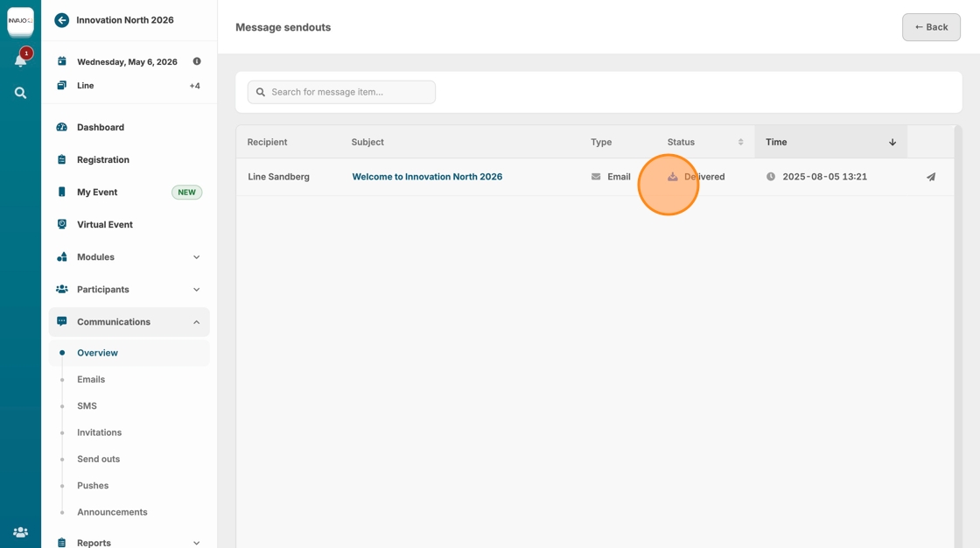The width and height of the screenshot is (980, 548).
Task: Click the Registration clipboard icon
Action: pos(62,159)
